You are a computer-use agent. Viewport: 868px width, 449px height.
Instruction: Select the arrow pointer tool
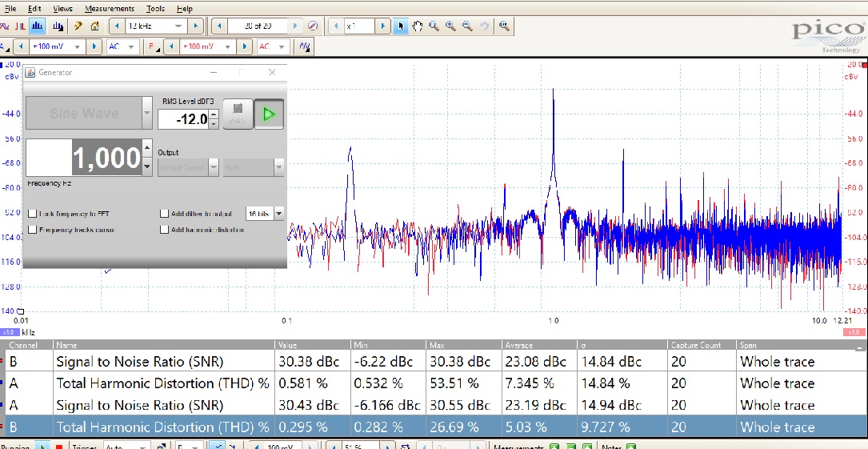coord(401,26)
